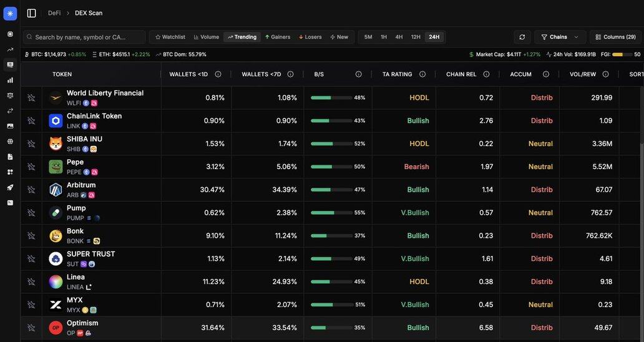The image size is (644, 342).
Task: Switch to the Losers tab
Action: 310,37
